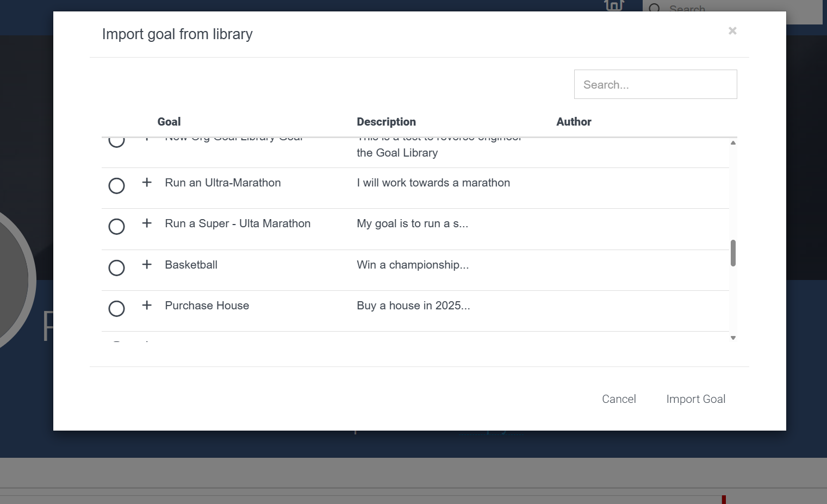The image size is (827, 504).
Task: Expand the Purchase House goal plus icon
Action: click(147, 306)
